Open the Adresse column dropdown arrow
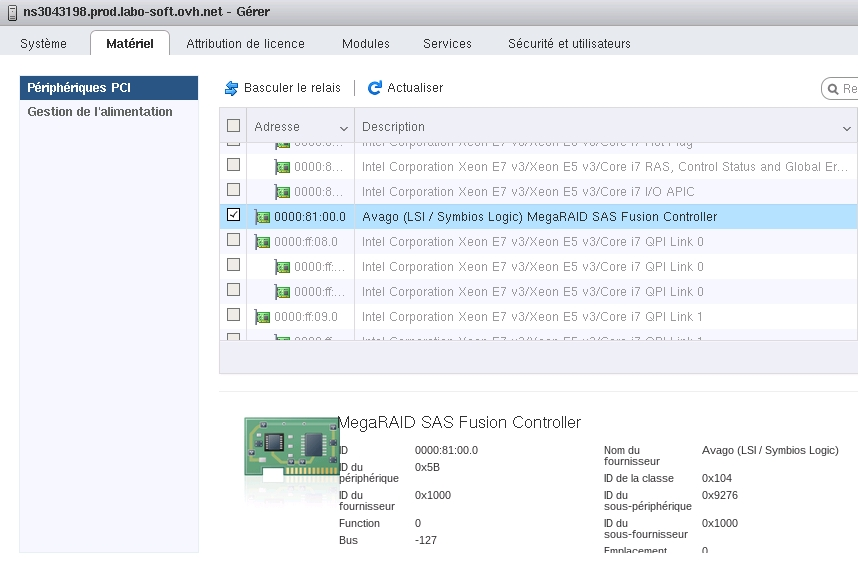 point(344,128)
